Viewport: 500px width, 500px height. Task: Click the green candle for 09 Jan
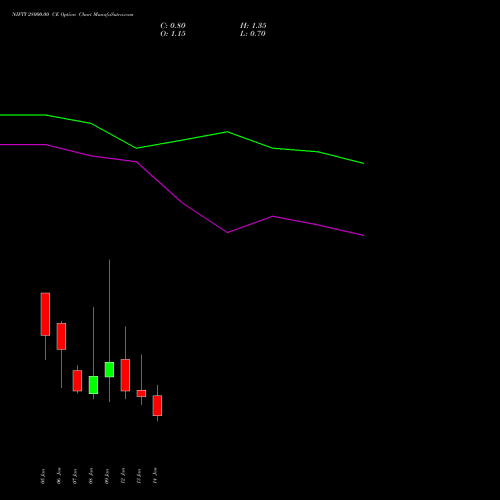[109, 370]
